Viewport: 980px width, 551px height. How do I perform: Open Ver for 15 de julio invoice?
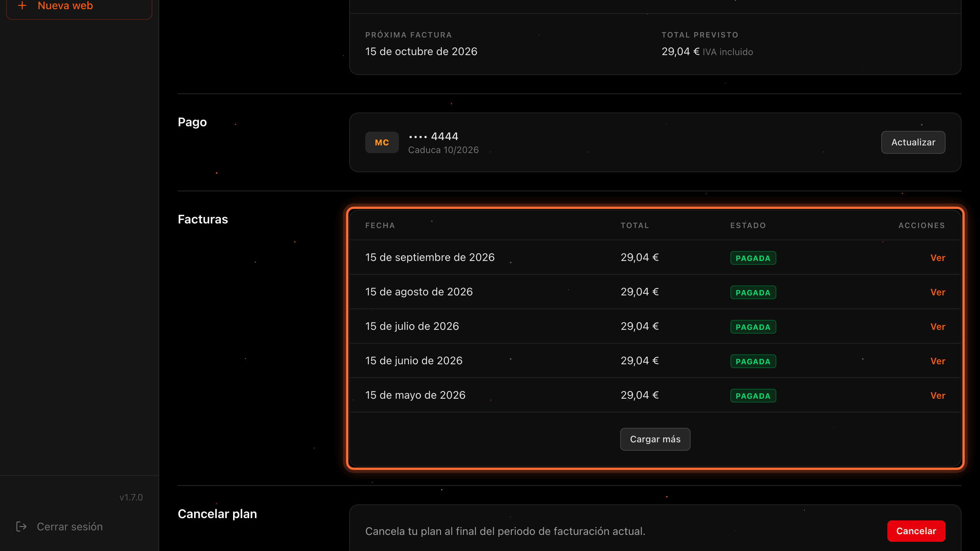click(x=938, y=327)
